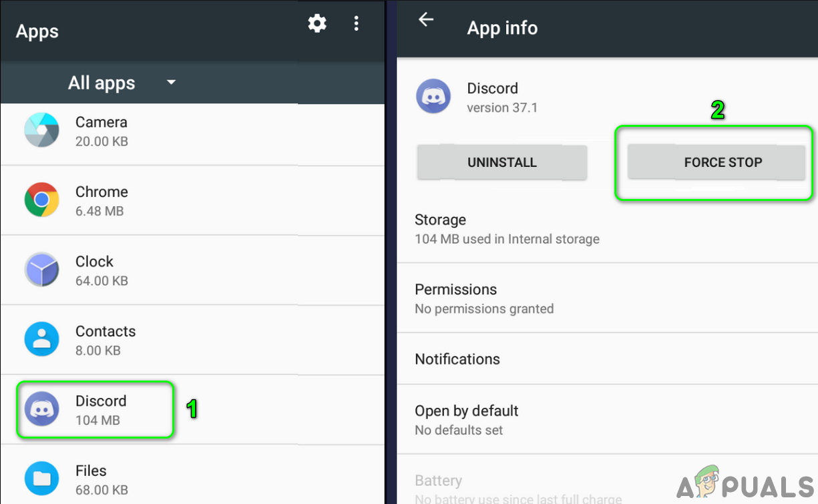Open the three-dot overflow menu
Viewport: 818px width, 504px height.
tap(356, 24)
